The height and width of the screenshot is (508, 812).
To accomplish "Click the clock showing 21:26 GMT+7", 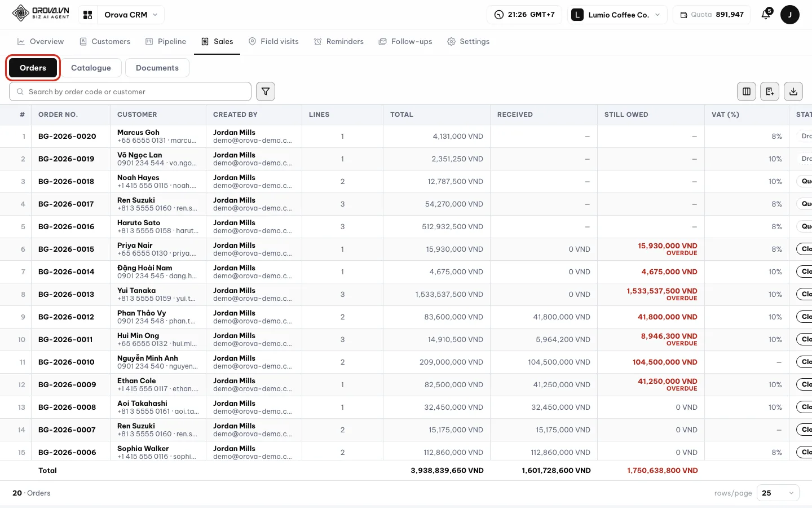I will (x=524, y=15).
